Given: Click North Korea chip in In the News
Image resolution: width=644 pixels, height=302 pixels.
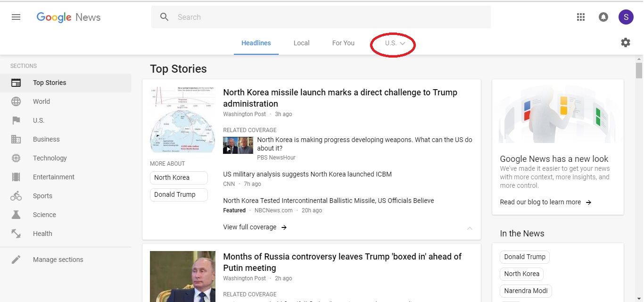Looking at the screenshot, I should pyautogui.click(x=521, y=274).
